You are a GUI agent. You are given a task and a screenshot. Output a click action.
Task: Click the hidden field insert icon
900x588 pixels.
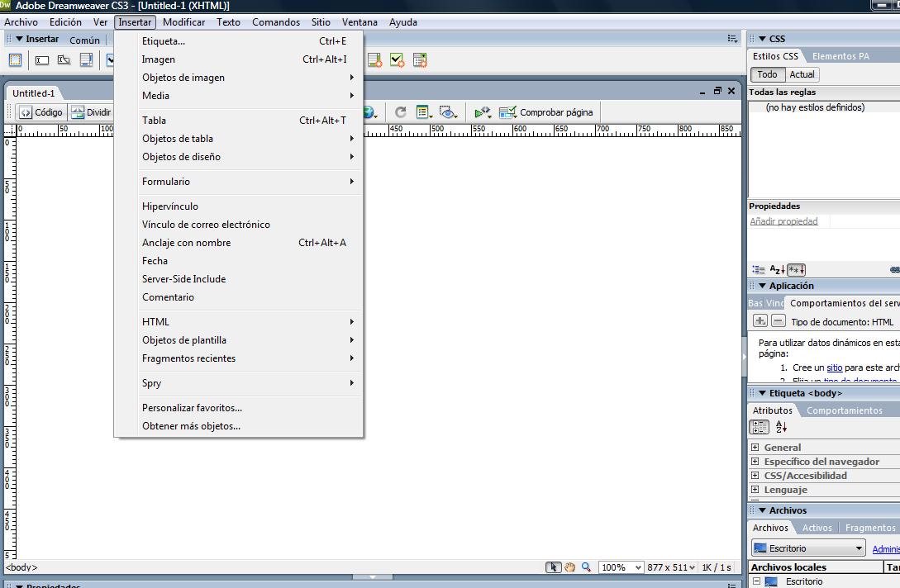tap(64, 59)
